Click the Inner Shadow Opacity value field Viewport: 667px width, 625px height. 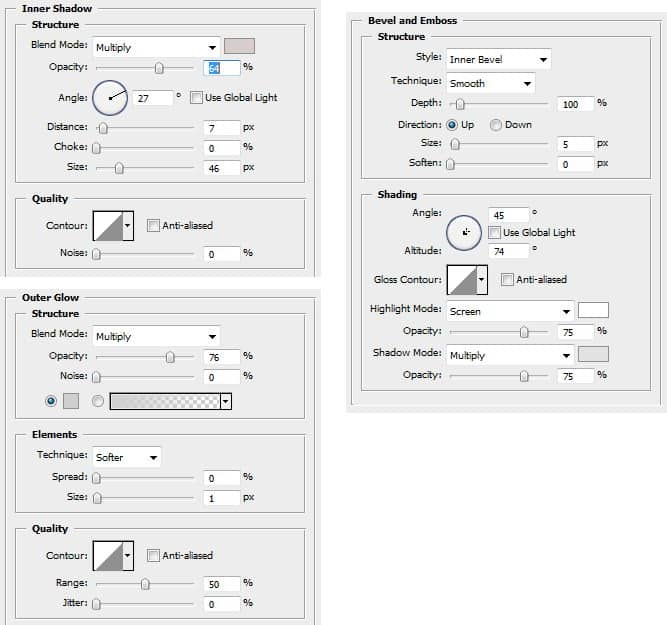click(222, 68)
